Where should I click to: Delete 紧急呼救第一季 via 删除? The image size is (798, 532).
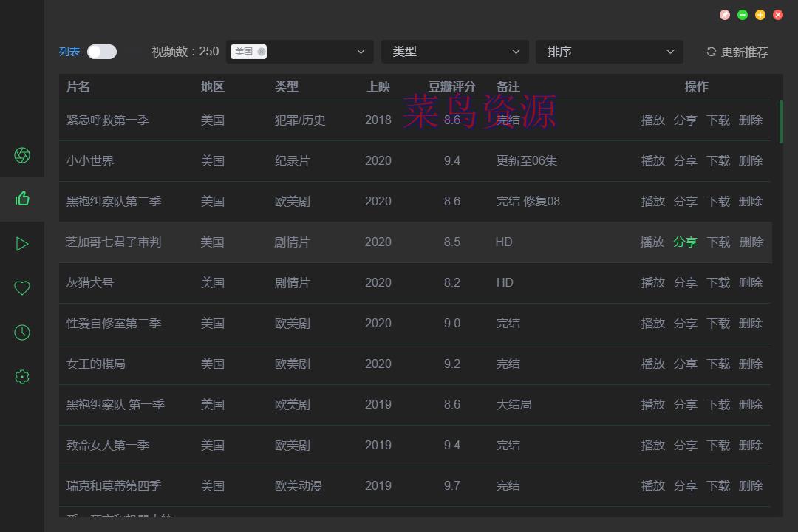click(x=750, y=120)
